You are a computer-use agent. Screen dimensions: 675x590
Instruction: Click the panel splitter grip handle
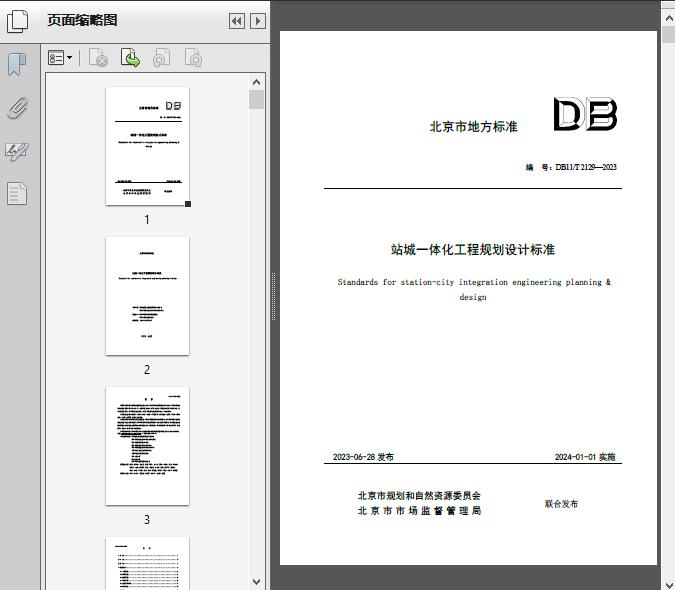[273, 297]
